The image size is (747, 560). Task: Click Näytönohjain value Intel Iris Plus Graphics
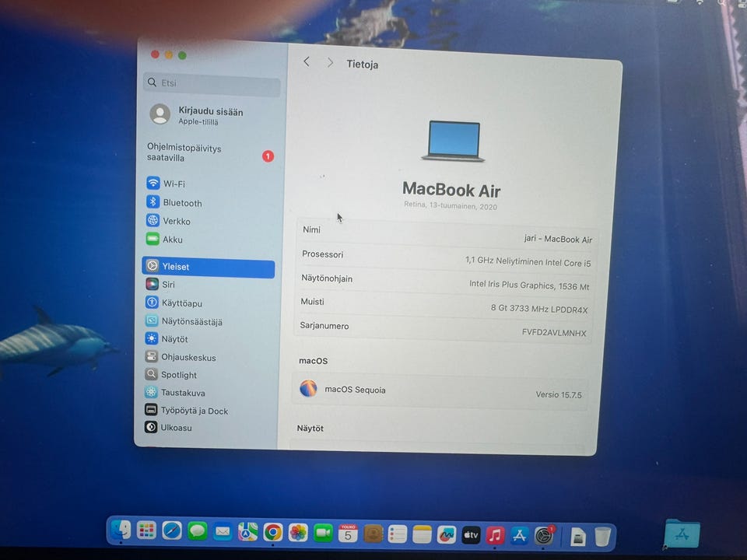pyautogui.click(x=529, y=285)
